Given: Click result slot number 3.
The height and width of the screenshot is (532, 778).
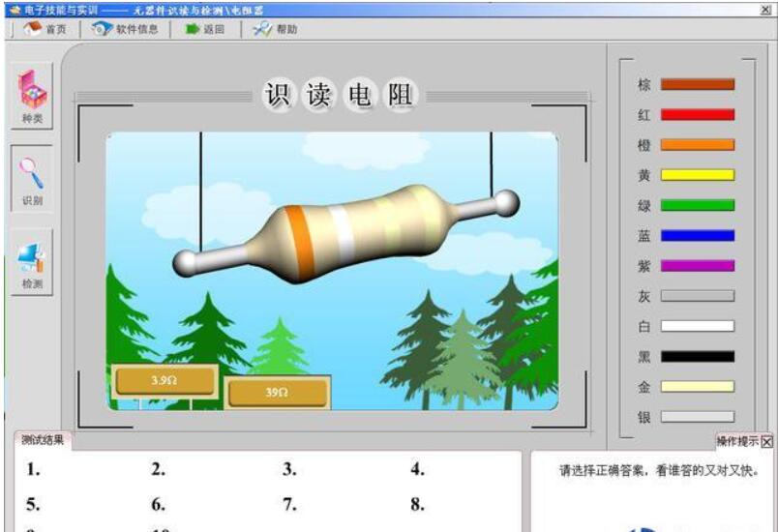Looking at the screenshot, I should [289, 469].
